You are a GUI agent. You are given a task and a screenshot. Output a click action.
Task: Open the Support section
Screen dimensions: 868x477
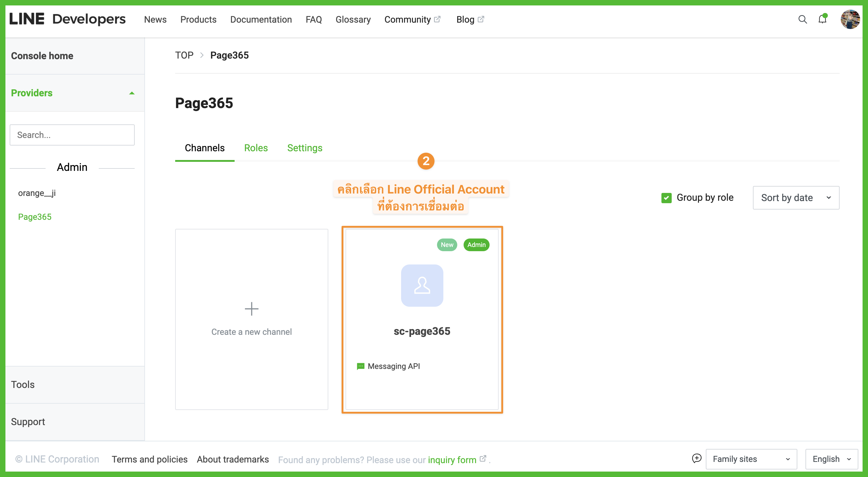pyautogui.click(x=27, y=421)
